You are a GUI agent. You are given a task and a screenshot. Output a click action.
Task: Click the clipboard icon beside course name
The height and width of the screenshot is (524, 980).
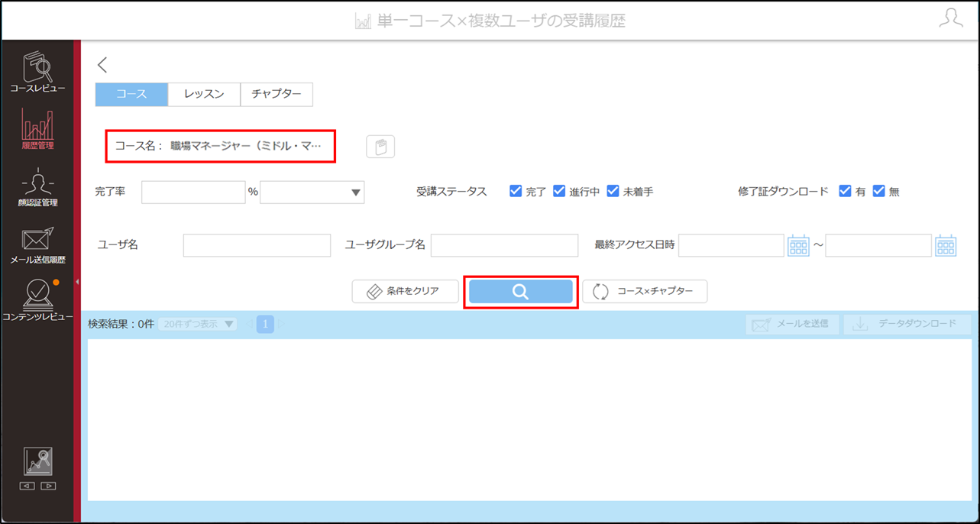(x=380, y=146)
